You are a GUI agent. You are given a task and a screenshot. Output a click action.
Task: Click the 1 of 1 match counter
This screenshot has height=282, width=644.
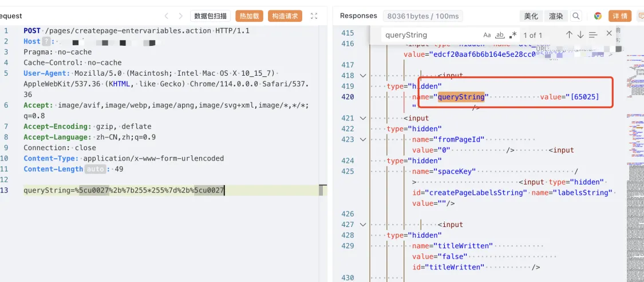(533, 35)
